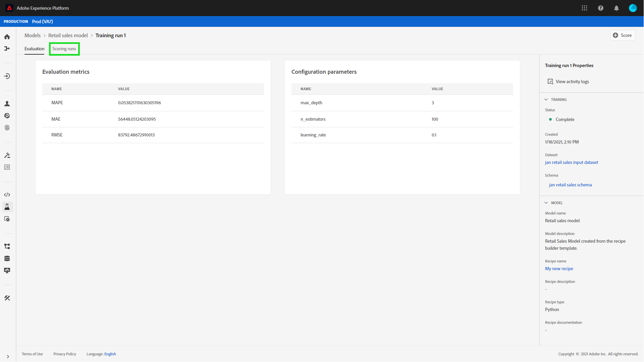
Task: Collapse the TRAINING section
Action: (x=546, y=100)
